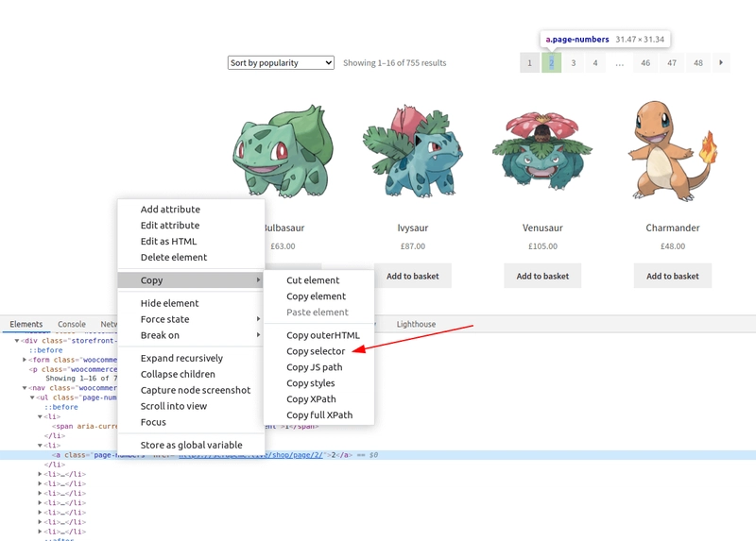Go to pagination page 48

click(x=698, y=62)
